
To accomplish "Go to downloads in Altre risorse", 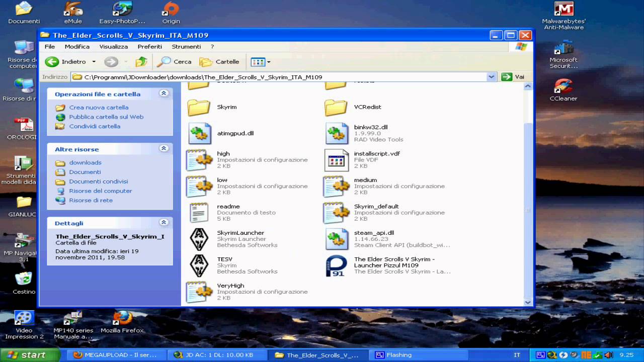I will (85, 163).
